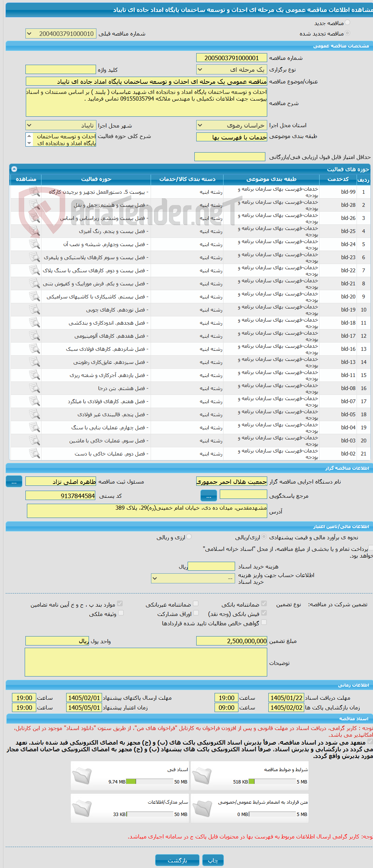This screenshot has width=373, height=868.
Task: Open view icon for row bld-19
Action: (34, 310)
